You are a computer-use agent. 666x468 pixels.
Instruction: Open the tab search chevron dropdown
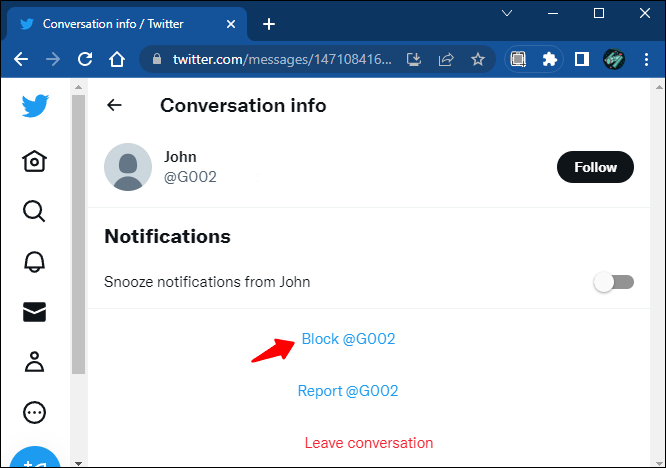507,13
